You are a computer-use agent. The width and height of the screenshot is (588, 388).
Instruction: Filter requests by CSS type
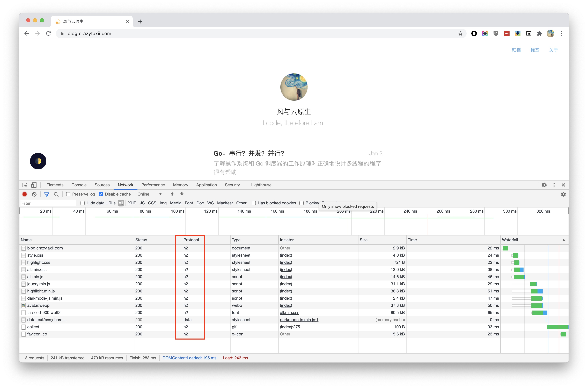[152, 203]
